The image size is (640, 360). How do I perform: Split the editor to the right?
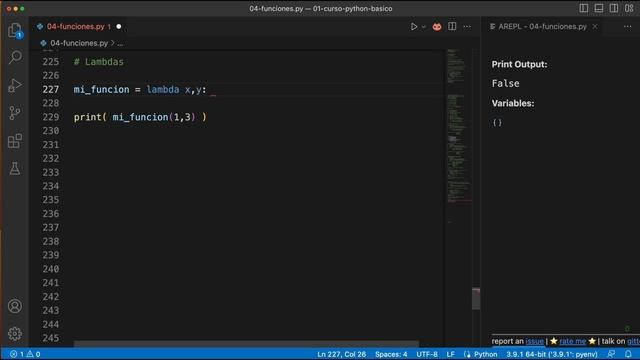pos(452,27)
